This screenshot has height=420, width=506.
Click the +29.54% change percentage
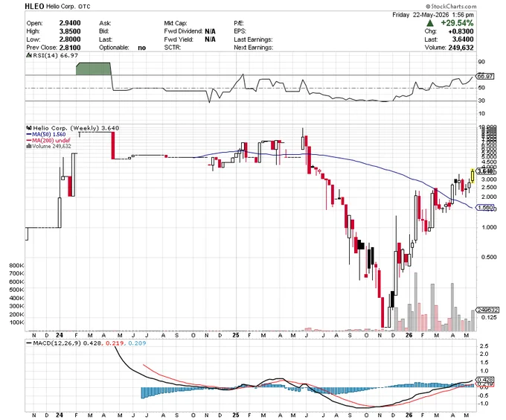pyautogui.click(x=457, y=23)
